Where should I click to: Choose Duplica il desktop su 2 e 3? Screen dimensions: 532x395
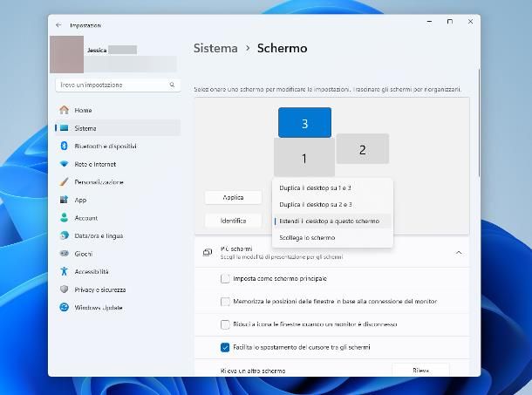coord(332,204)
